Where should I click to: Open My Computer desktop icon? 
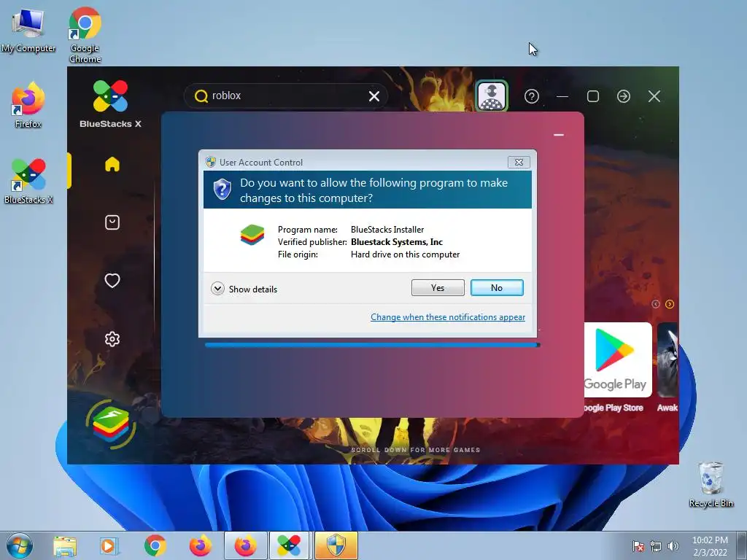(x=28, y=31)
